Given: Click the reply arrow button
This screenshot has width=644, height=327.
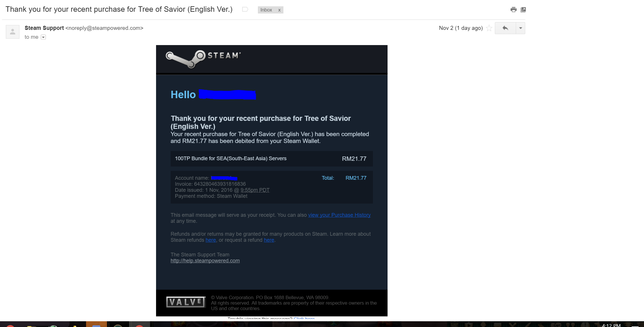Looking at the screenshot, I should point(505,28).
